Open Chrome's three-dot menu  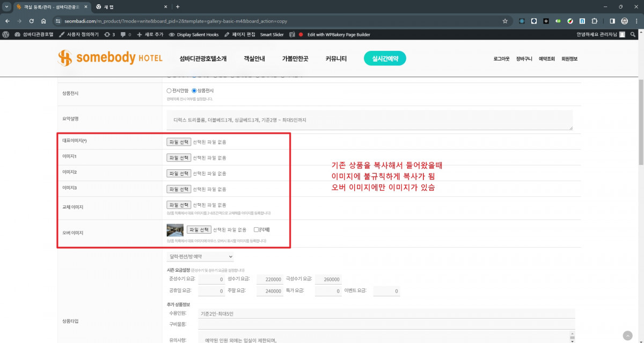pyautogui.click(x=636, y=21)
